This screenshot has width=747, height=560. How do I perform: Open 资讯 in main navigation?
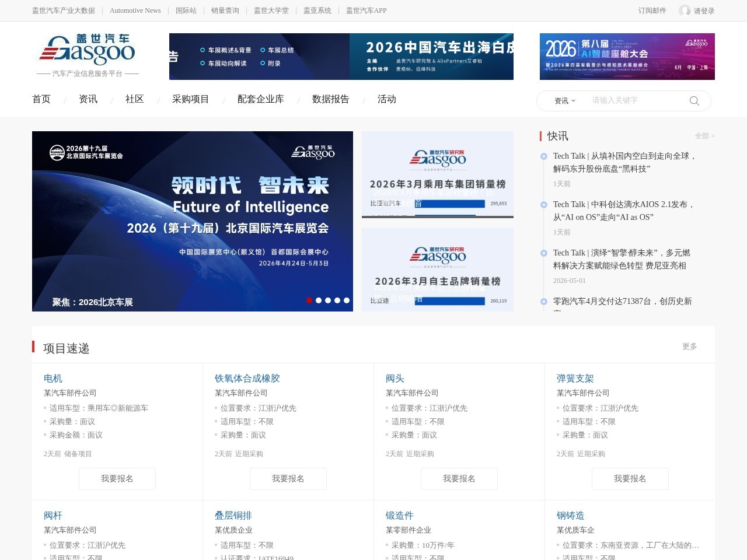point(88,99)
